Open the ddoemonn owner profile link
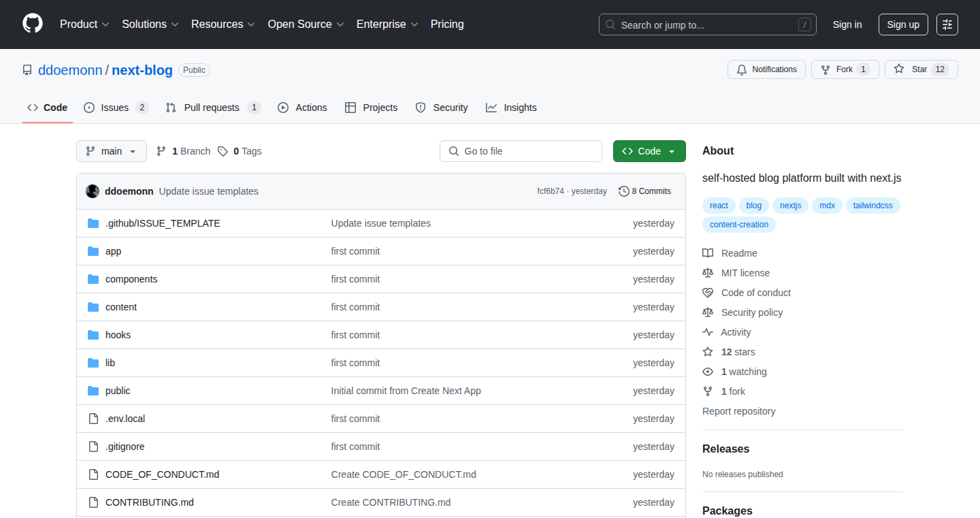980x518 pixels. (x=70, y=70)
